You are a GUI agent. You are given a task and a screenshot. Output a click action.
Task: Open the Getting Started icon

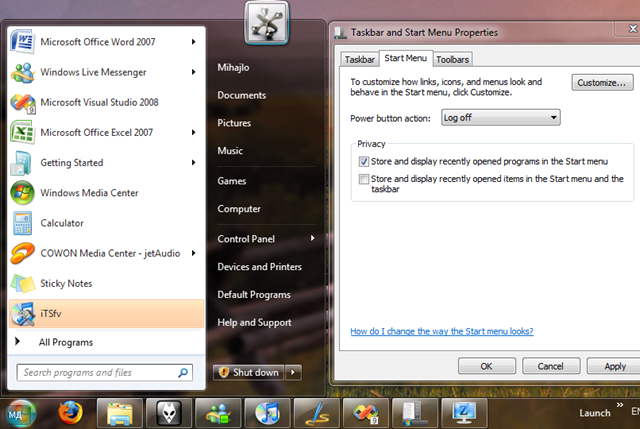click(x=22, y=163)
